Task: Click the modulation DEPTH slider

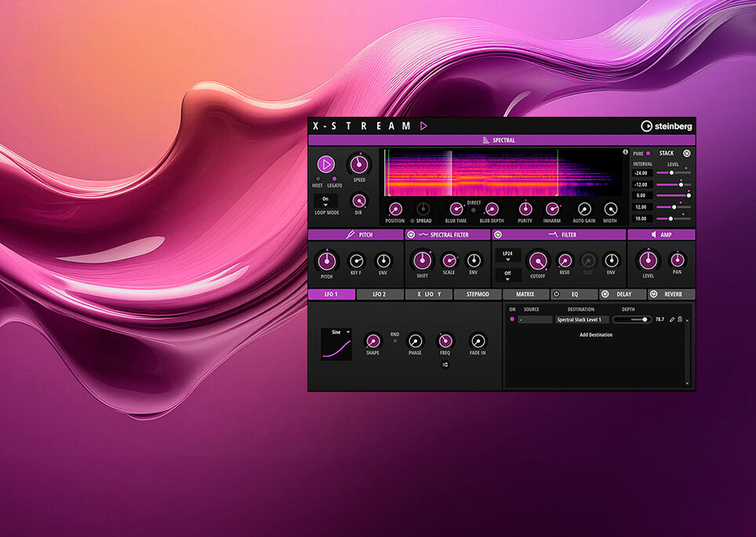Action: coord(631,320)
